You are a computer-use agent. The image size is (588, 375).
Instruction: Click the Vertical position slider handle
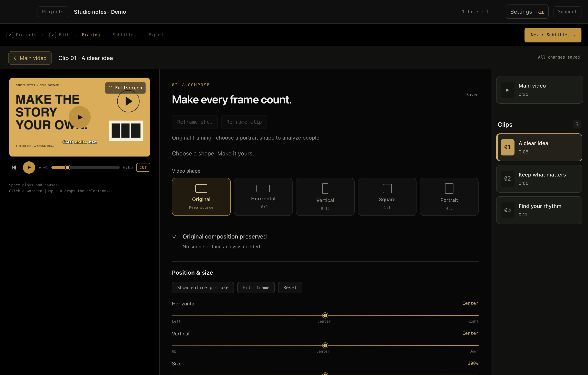tap(325, 345)
